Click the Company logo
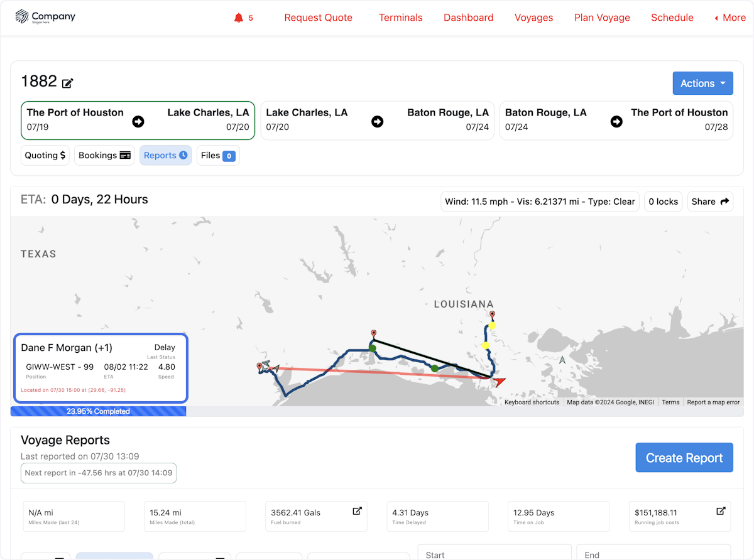 [45, 17]
